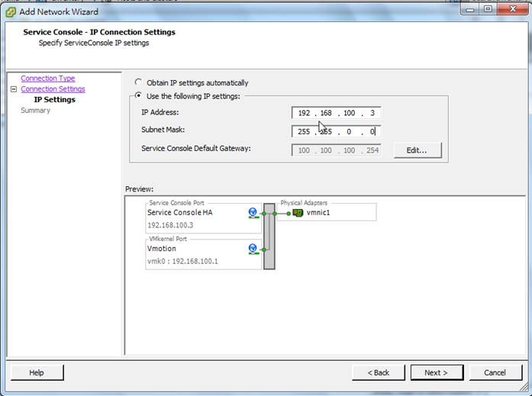Click the IP Address second octet 168
This screenshot has width=532, height=396.
click(326, 113)
